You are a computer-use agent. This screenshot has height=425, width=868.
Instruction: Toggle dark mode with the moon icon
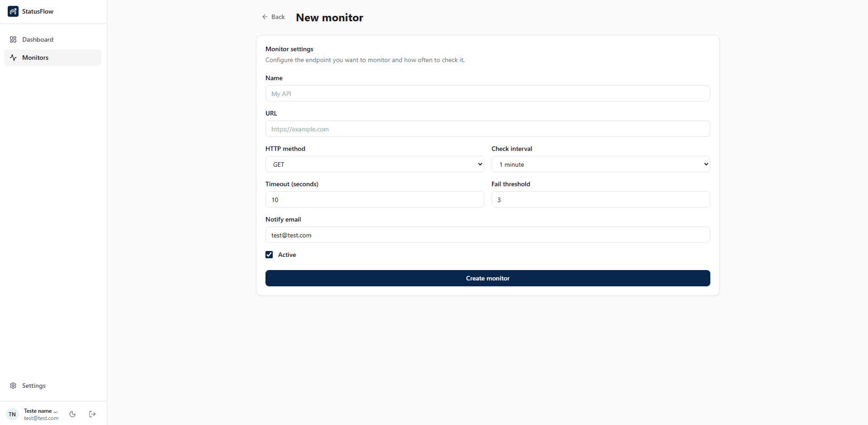point(72,414)
